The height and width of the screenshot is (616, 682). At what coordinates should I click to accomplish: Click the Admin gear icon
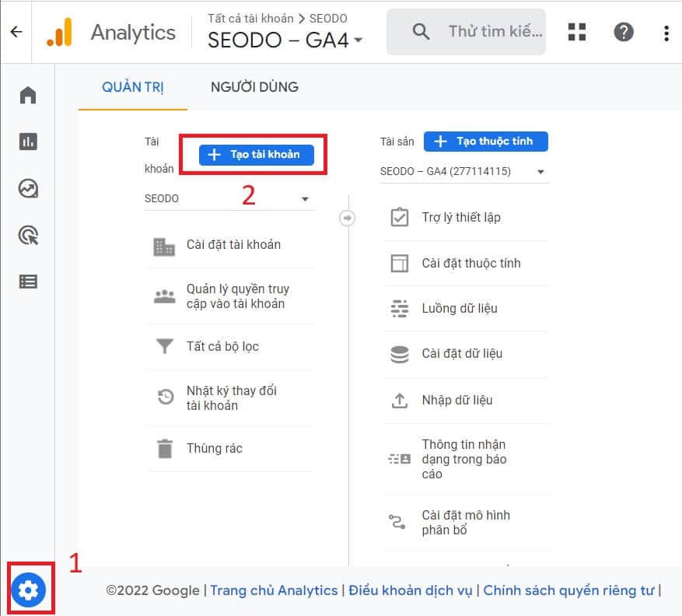point(29,590)
